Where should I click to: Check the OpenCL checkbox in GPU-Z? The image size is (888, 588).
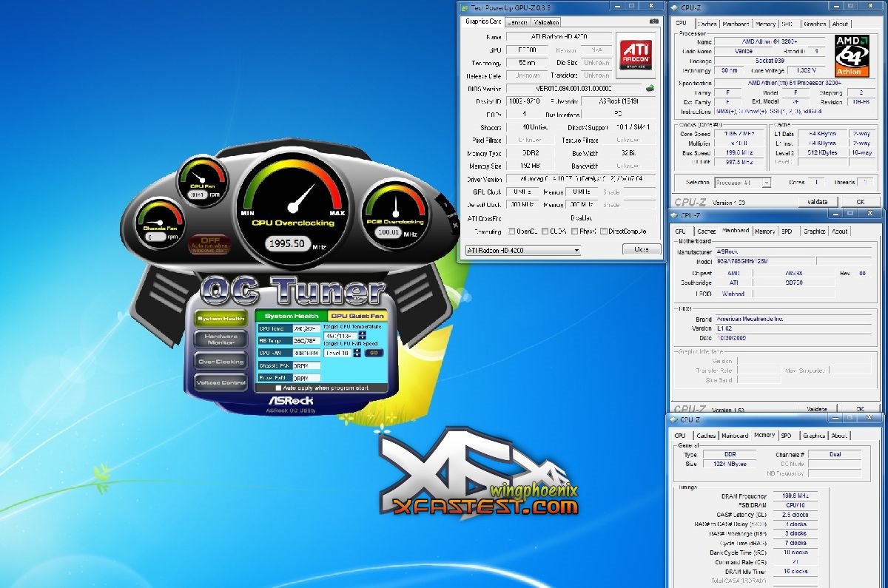512,232
